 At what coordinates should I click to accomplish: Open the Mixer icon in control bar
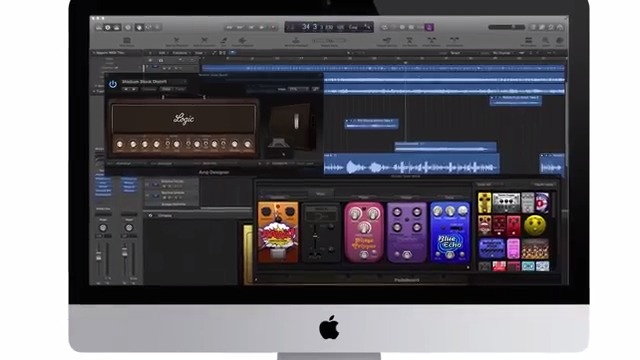[149, 27]
